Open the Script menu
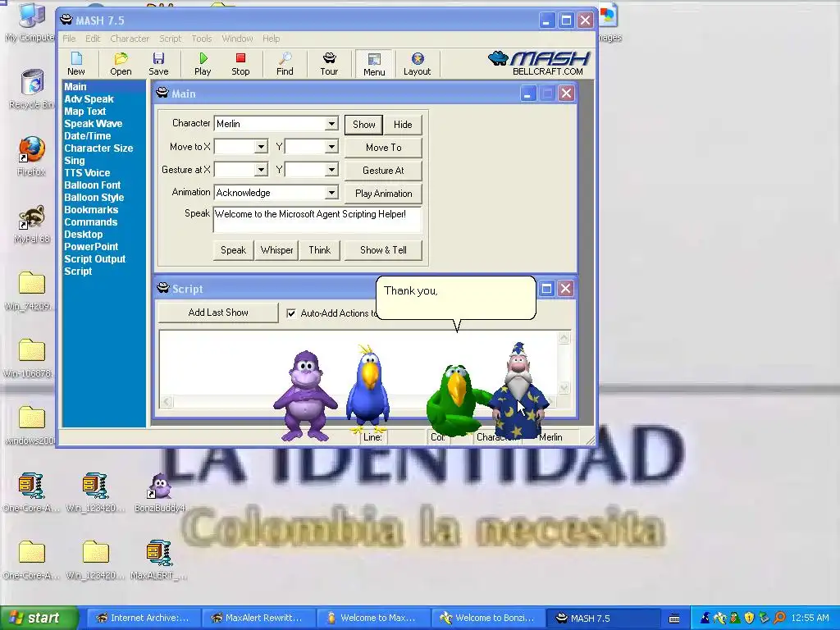Image resolution: width=840 pixels, height=630 pixels. pyautogui.click(x=171, y=39)
